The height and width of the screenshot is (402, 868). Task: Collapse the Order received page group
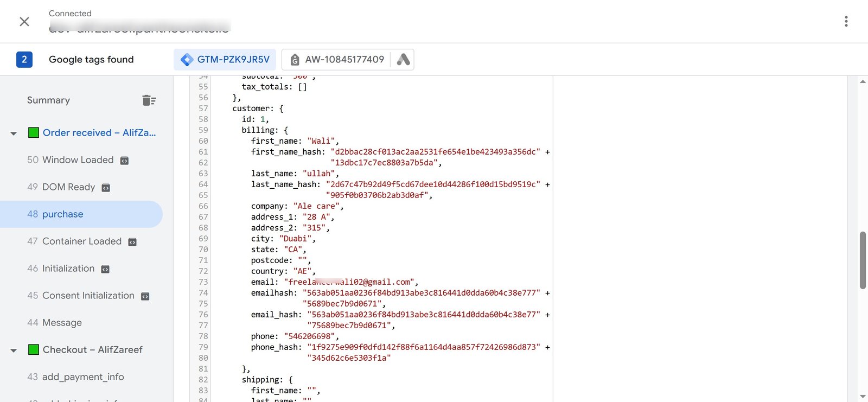coord(14,133)
